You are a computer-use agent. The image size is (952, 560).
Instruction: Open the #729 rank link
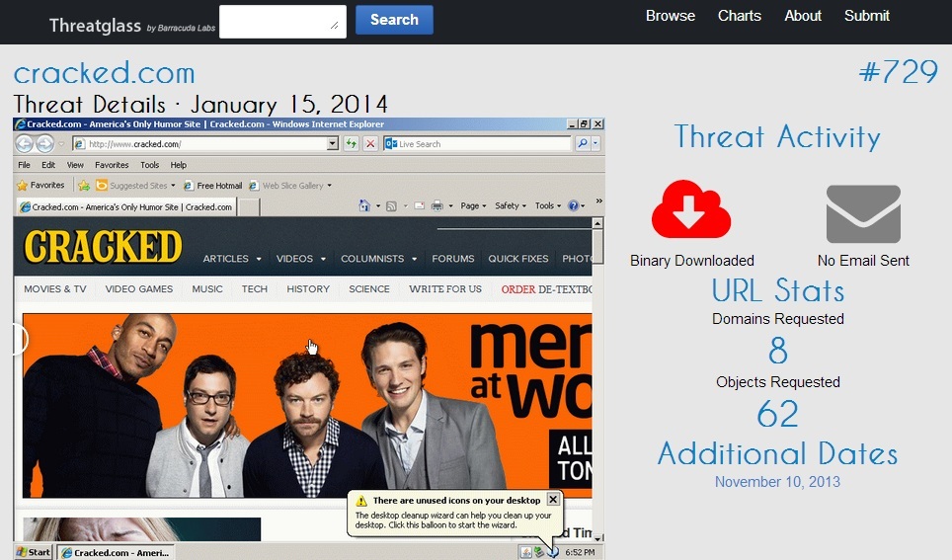tap(899, 72)
